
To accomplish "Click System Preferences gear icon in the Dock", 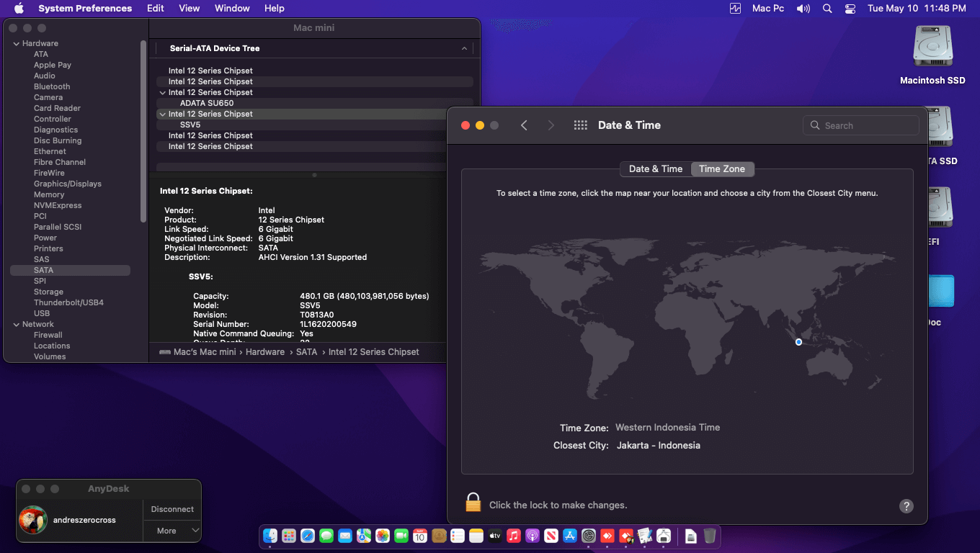I will (x=589, y=536).
